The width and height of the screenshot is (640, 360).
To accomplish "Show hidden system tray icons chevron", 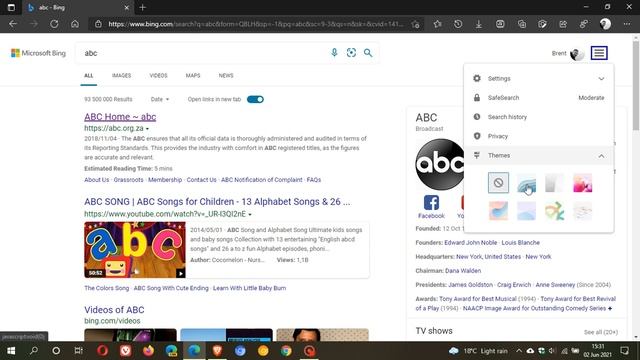I will (x=518, y=351).
